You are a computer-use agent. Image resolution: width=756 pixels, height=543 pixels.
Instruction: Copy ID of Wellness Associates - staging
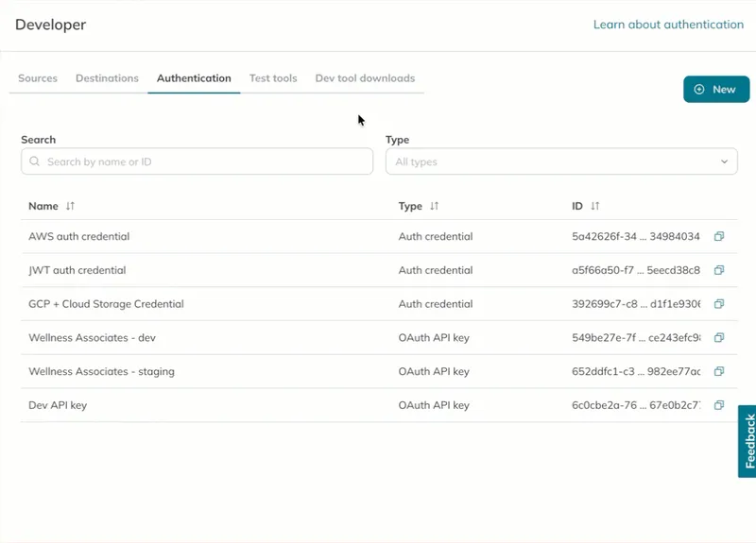pyautogui.click(x=719, y=371)
